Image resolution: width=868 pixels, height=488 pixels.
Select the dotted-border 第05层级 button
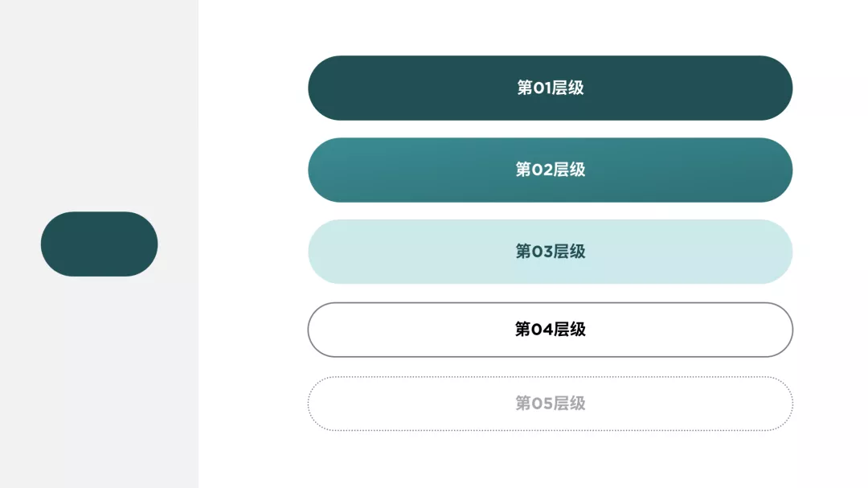tap(551, 404)
